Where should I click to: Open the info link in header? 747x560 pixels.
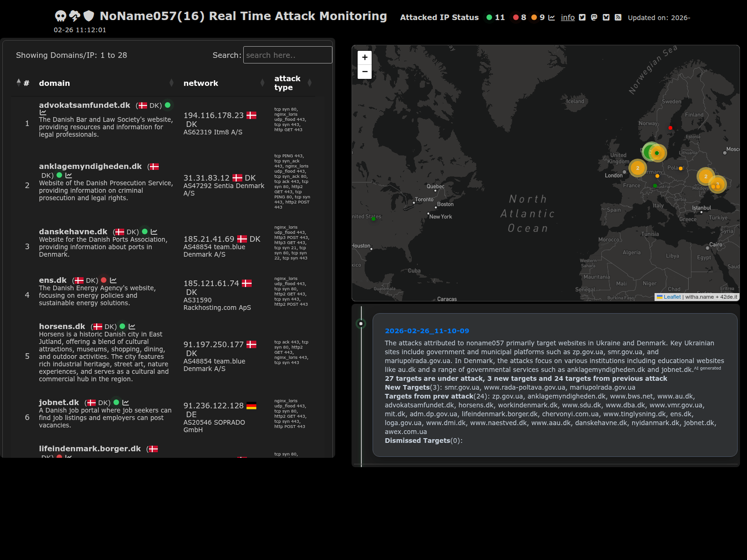click(568, 17)
